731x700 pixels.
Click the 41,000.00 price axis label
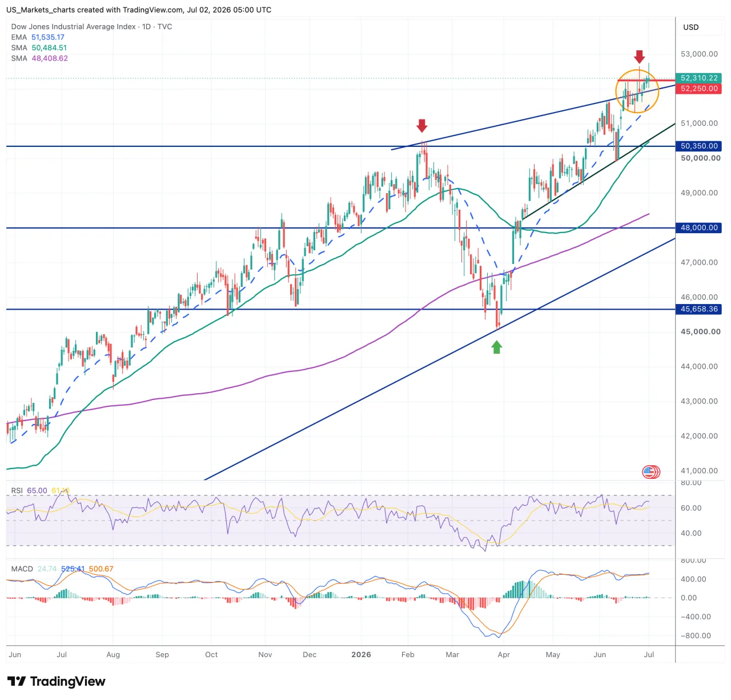point(699,471)
